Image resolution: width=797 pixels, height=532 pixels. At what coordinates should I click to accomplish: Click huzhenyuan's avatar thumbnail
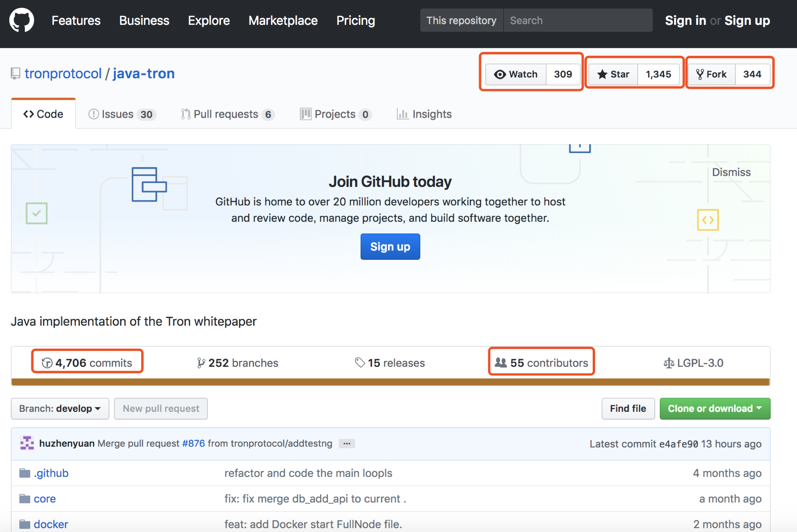pyautogui.click(x=27, y=443)
